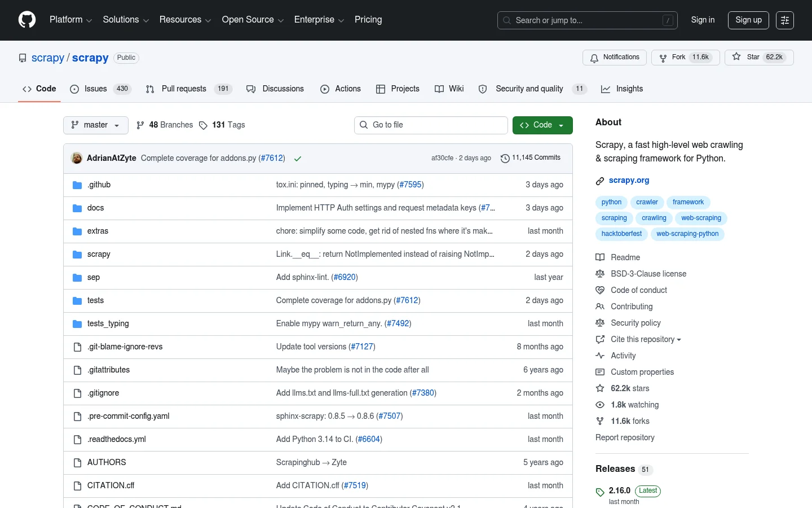Switch to the Actions tab
This screenshot has width=812, height=508.
tap(341, 89)
